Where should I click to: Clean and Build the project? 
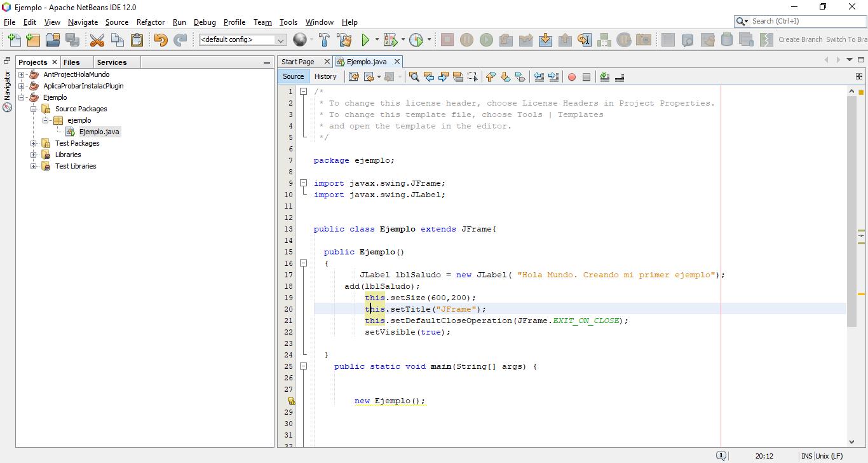click(x=344, y=39)
